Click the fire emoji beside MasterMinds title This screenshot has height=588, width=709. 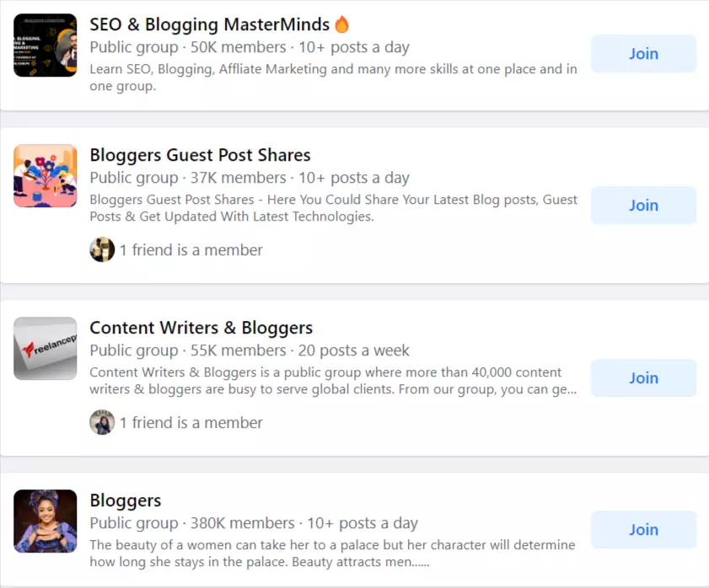click(341, 24)
